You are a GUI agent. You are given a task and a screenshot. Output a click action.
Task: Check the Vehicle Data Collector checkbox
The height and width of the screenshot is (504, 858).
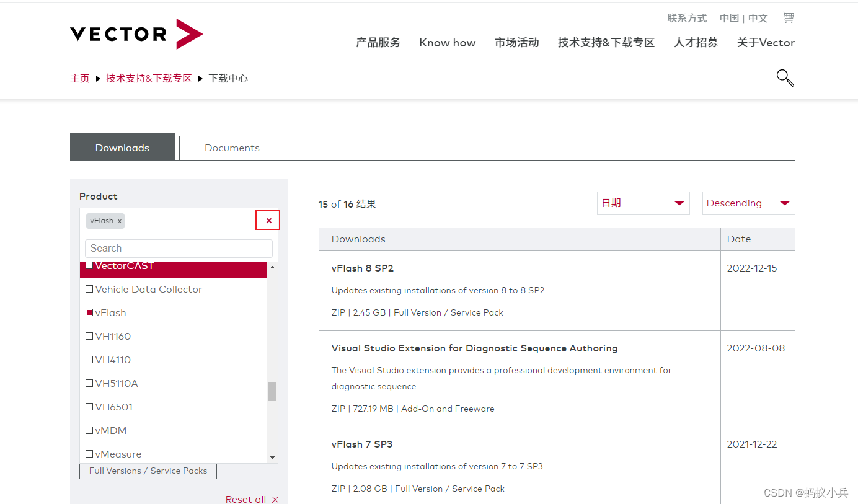pos(89,289)
